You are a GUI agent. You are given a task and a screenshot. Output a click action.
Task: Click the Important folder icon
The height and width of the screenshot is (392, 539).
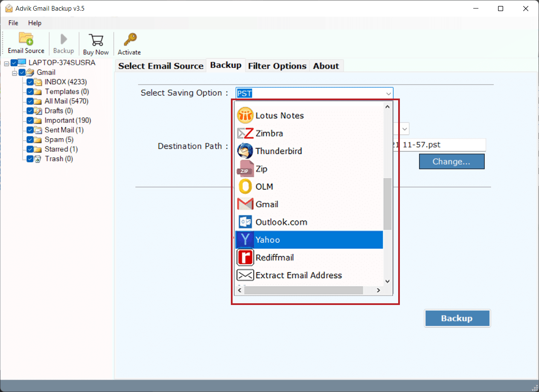pos(38,120)
